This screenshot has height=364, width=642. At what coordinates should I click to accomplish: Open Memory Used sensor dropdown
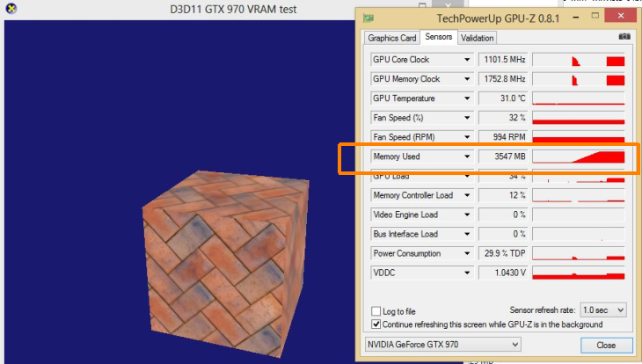(x=467, y=157)
